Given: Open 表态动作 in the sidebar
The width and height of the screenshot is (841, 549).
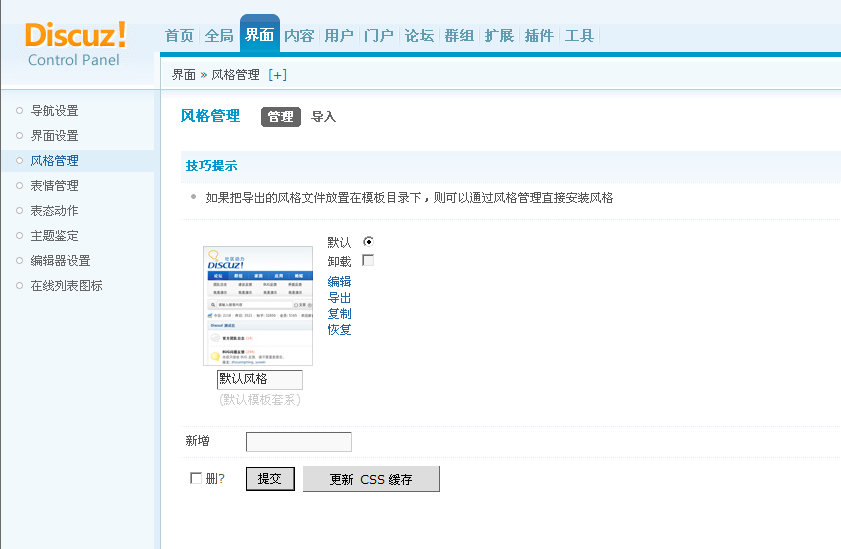Looking at the screenshot, I should pos(54,211).
